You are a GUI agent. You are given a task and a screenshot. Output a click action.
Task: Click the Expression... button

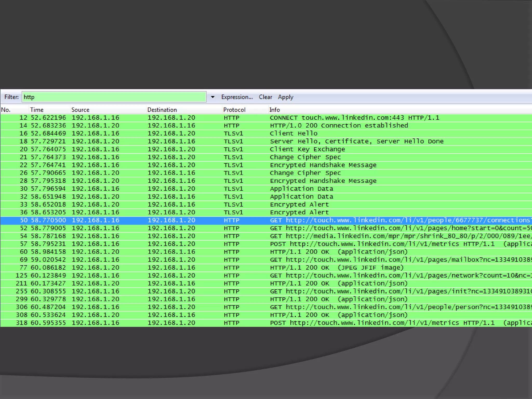coord(237,97)
